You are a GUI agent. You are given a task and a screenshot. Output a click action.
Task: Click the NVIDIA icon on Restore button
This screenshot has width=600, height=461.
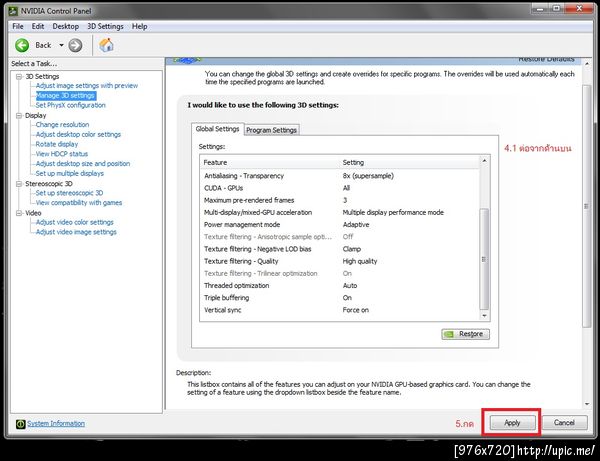pyautogui.click(x=448, y=334)
